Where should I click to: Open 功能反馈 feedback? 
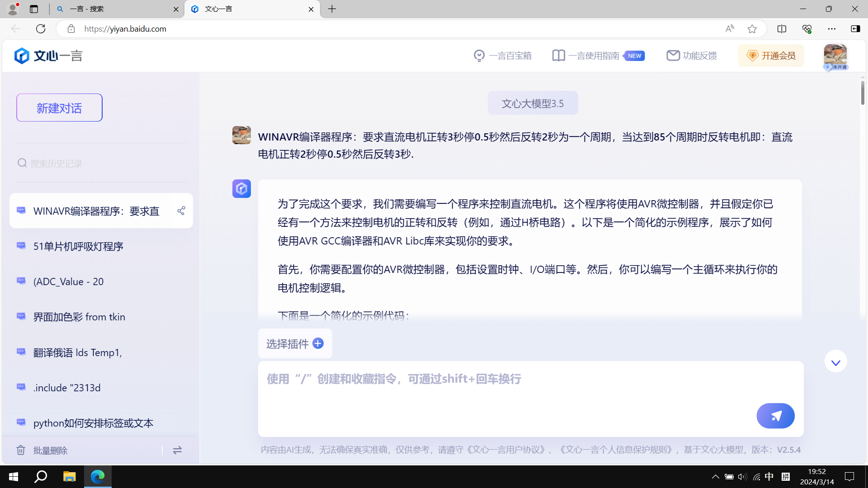[692, 56]
